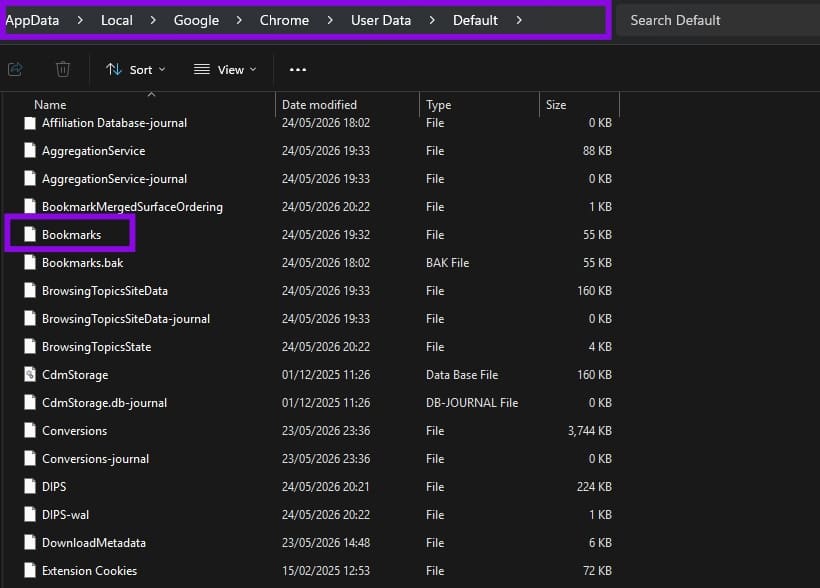Click the Data Base File type cell
The height and width of the screenshot is (588, 820).
tap(462, 375)
